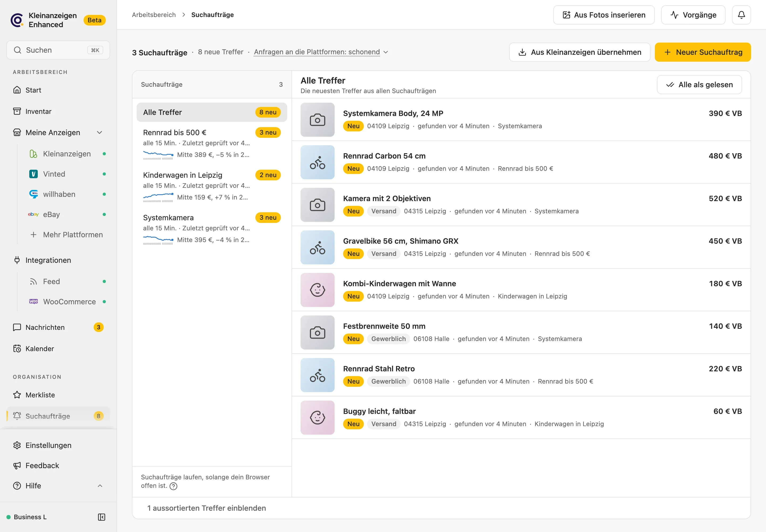Select the 'Rennrad bis 500 €' Suchauftrag
Screen dimensions: 766x532
212,144
